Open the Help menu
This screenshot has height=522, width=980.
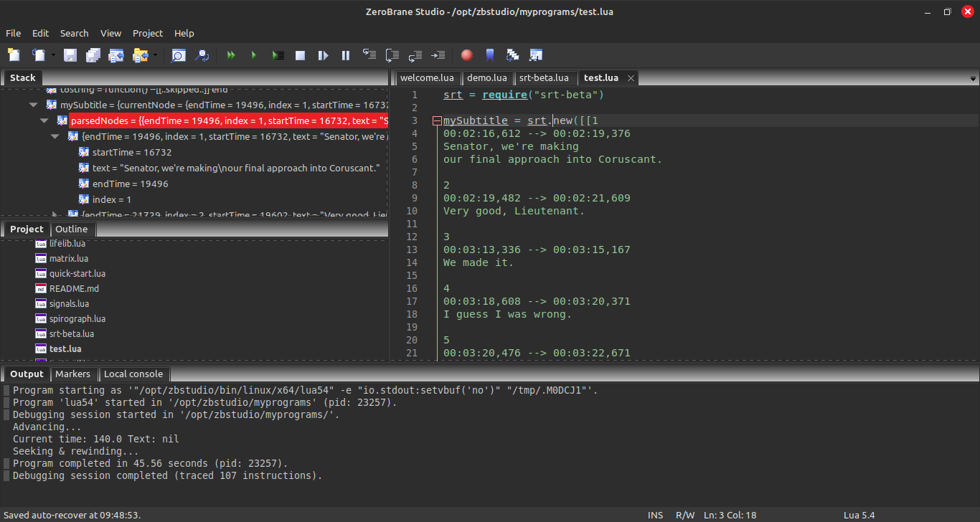[184, 33]
